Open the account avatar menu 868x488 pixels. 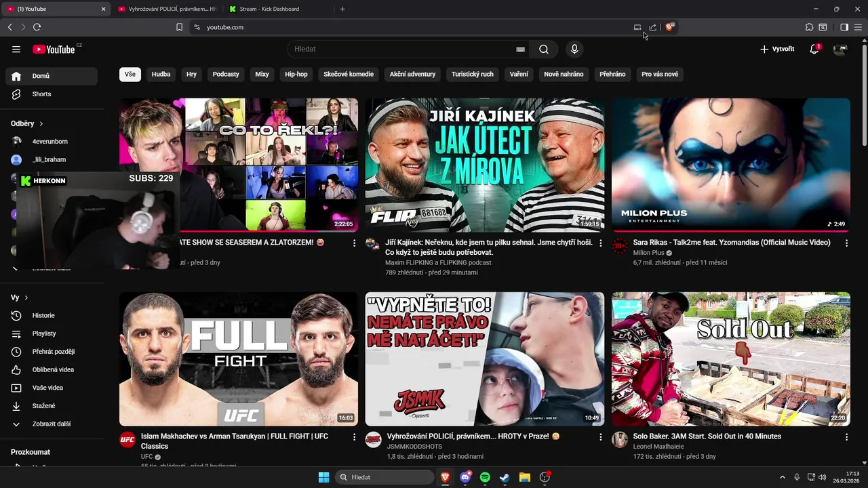coord(840,49)
